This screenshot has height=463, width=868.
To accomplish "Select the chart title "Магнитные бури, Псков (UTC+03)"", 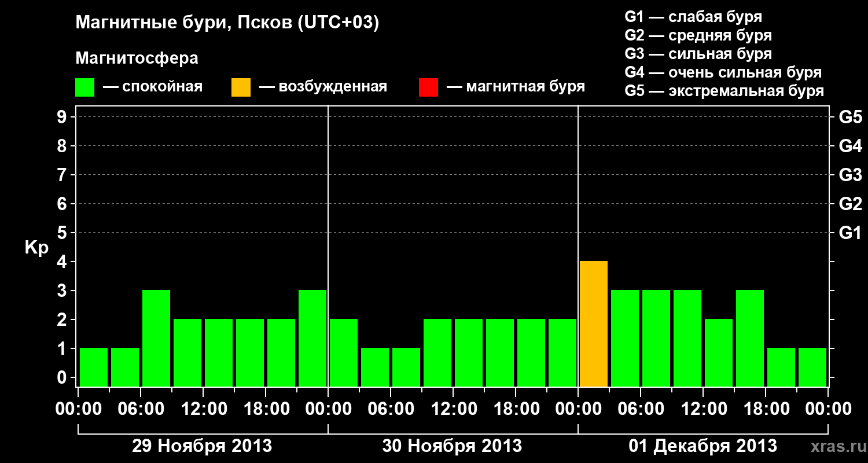I will [x=227, y=23].
